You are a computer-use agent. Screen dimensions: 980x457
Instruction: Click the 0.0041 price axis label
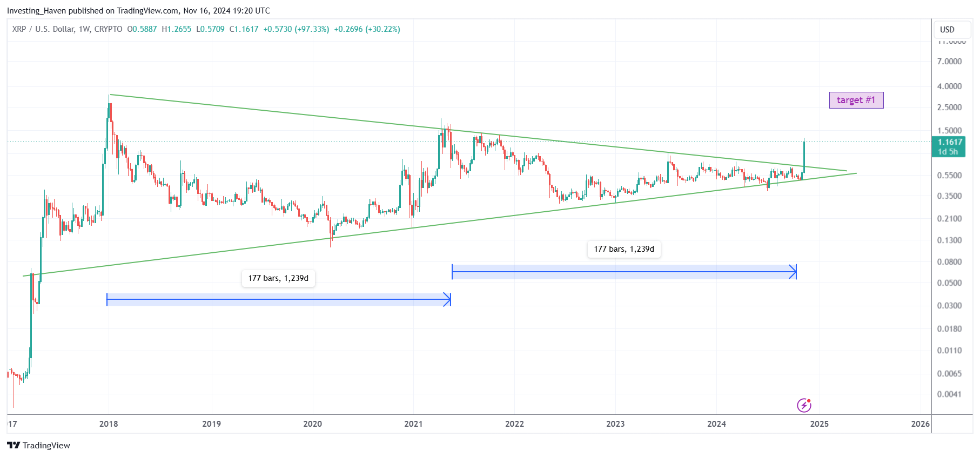click(x=950, y=394)
